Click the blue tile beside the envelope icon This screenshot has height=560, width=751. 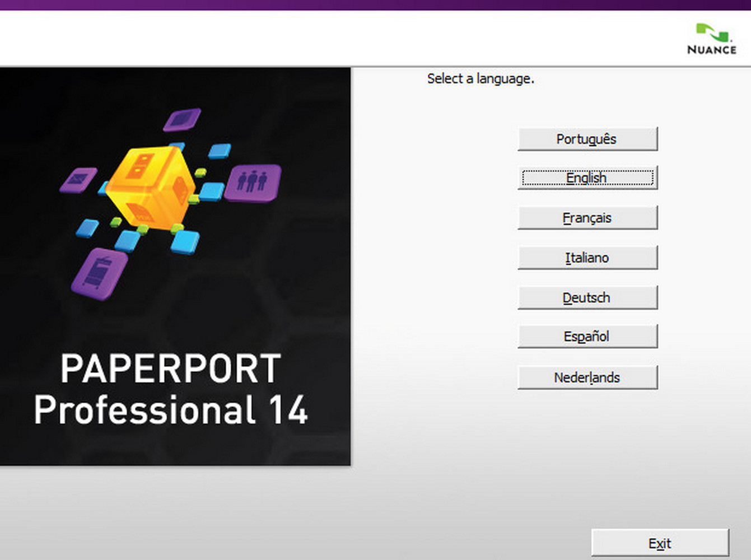[104, 188]
